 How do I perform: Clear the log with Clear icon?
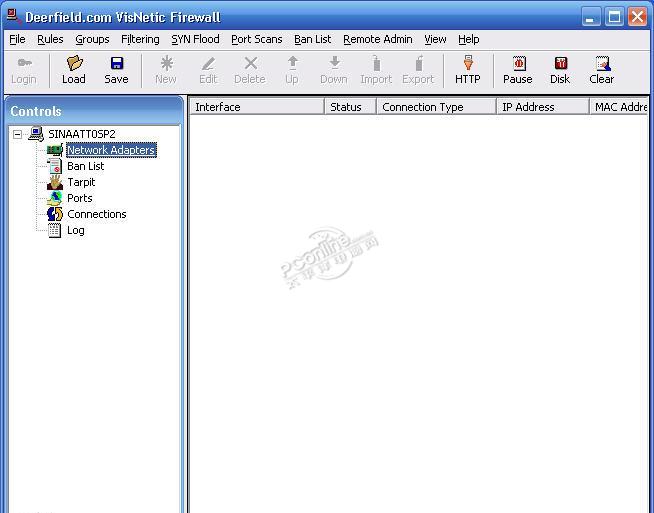(x=603, y=63)
